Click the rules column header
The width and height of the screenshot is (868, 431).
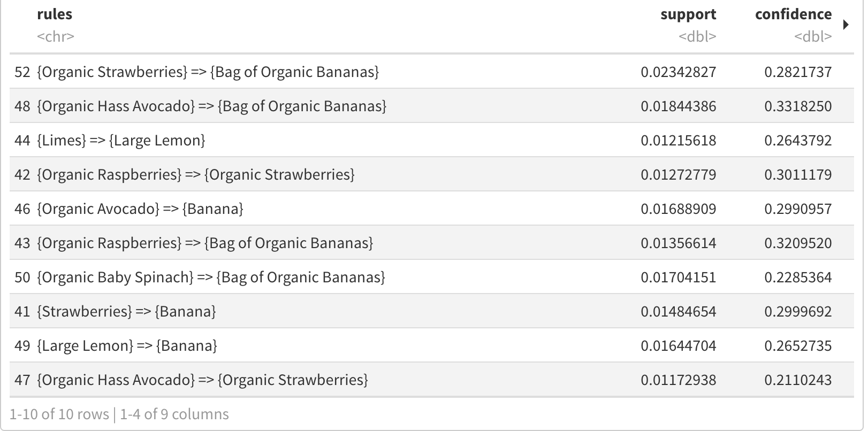coord(55,14)
